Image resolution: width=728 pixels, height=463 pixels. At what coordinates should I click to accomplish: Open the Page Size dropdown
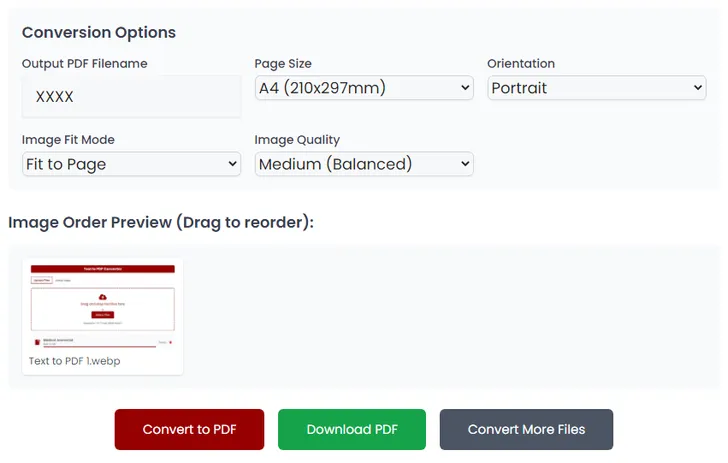point(364,88)
